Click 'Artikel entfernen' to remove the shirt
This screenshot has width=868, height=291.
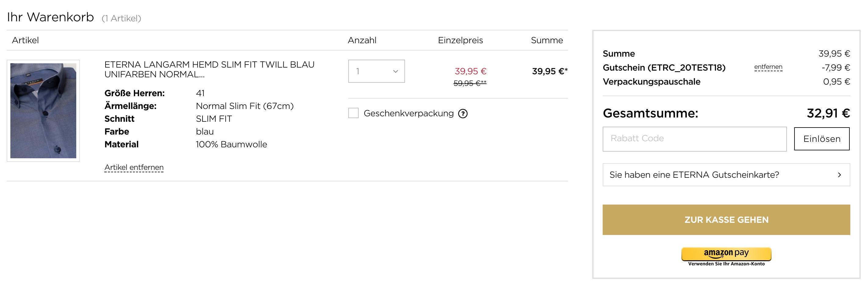[134, 167]
